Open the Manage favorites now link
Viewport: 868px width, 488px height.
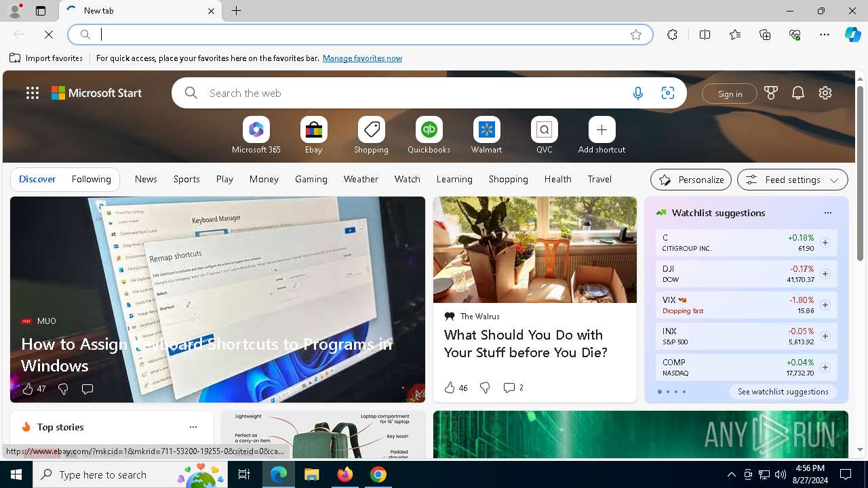(x=362, y=58)
